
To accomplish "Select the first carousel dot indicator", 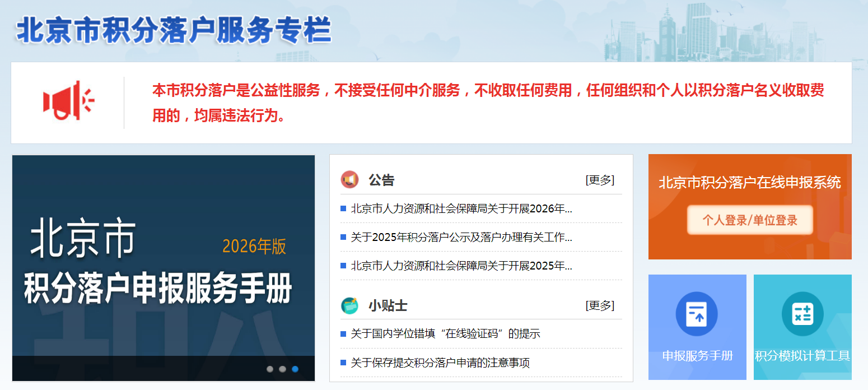I will click(270, 369).
